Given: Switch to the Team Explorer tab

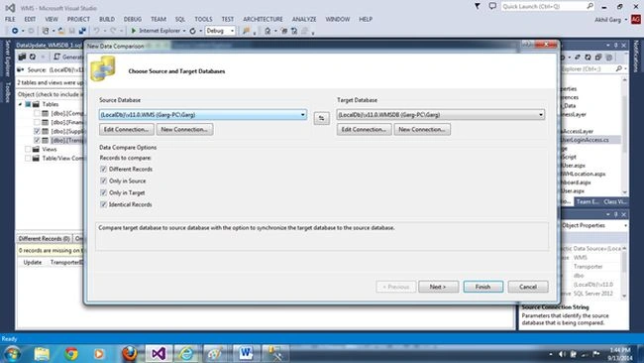Looking at the screenshot, I should tap(588, 201).
